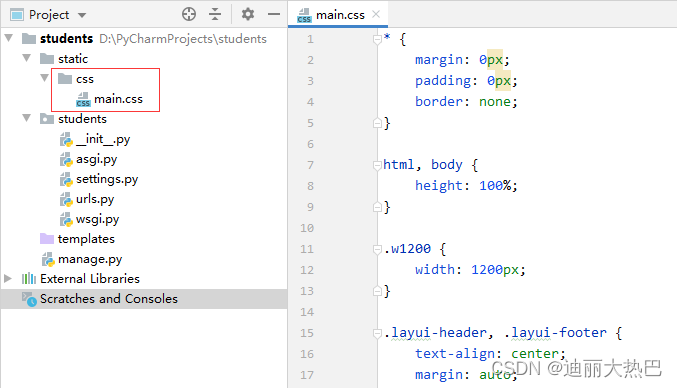Image resolution: width=677 pixels, height=388 pixels.
Task: Open urls.py file
Action: click(x=95, y=199)
